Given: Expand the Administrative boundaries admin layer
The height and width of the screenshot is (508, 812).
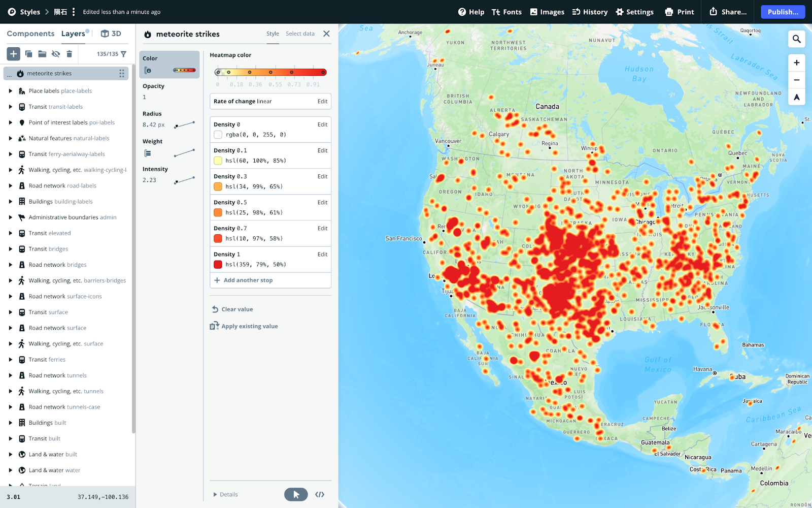Looking at the screenshot, I should click(11, 217).
